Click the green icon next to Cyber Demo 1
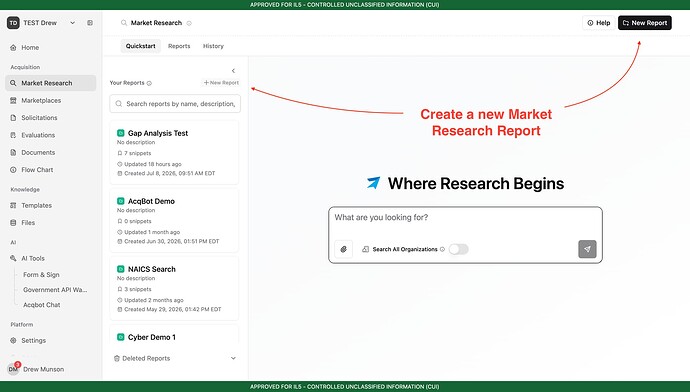This screenshot has height=392, width=690. [121, 337]
